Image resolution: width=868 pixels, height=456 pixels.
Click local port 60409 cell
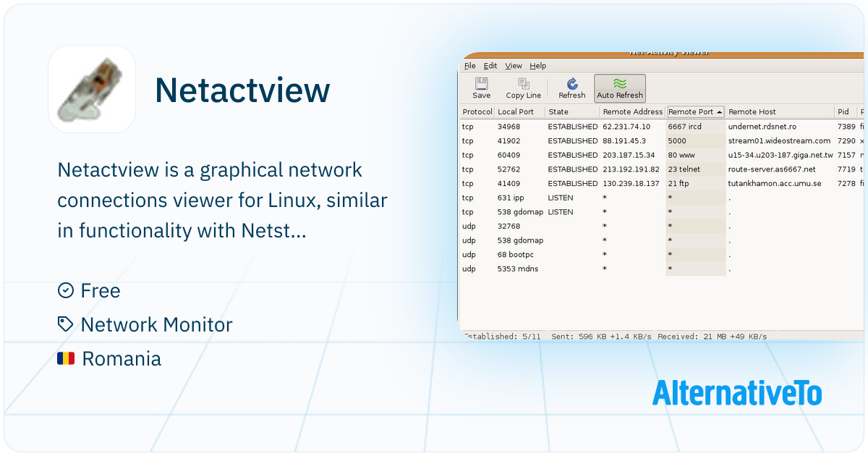coord(509,155)
